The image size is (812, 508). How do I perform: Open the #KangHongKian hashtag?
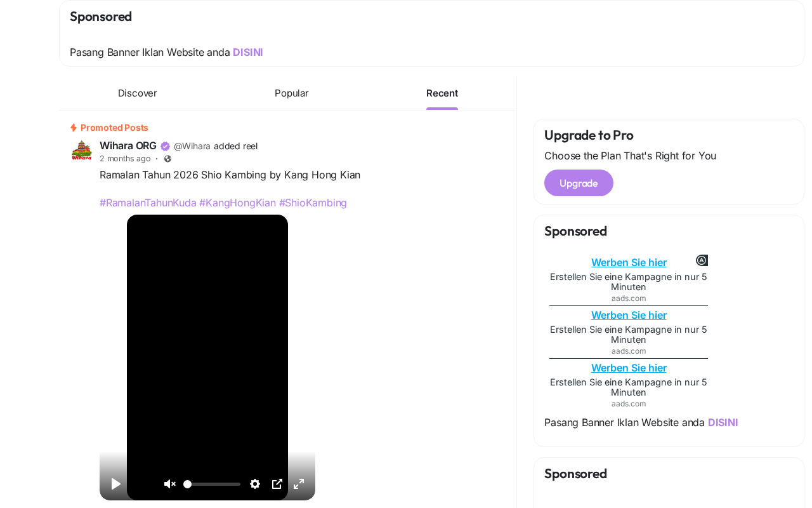click(x=237, y=203)
